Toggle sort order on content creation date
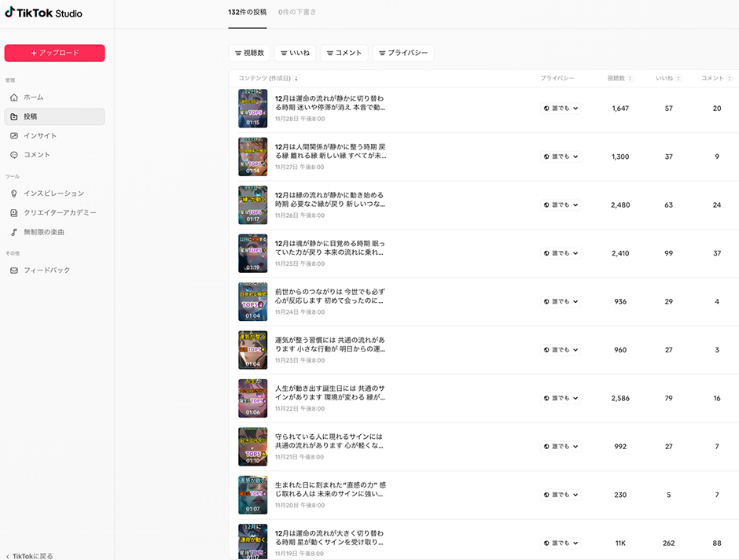 [x=296, y=79]
